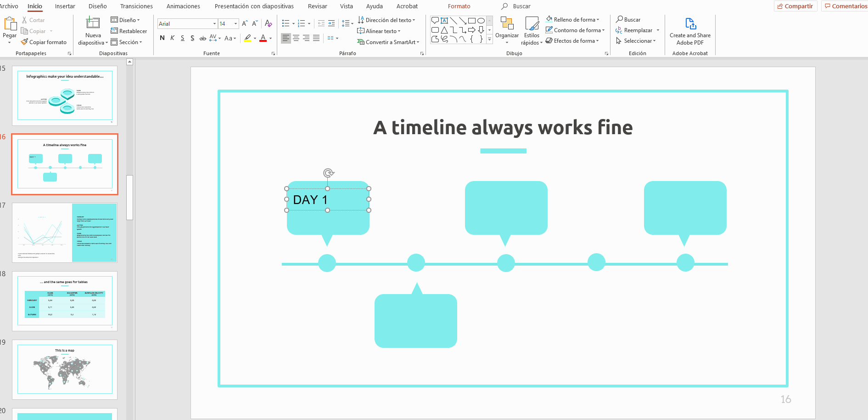Viewport: 868px width, 420px height.
Task: Click the Compartir share button
Action: pos(795,6)
